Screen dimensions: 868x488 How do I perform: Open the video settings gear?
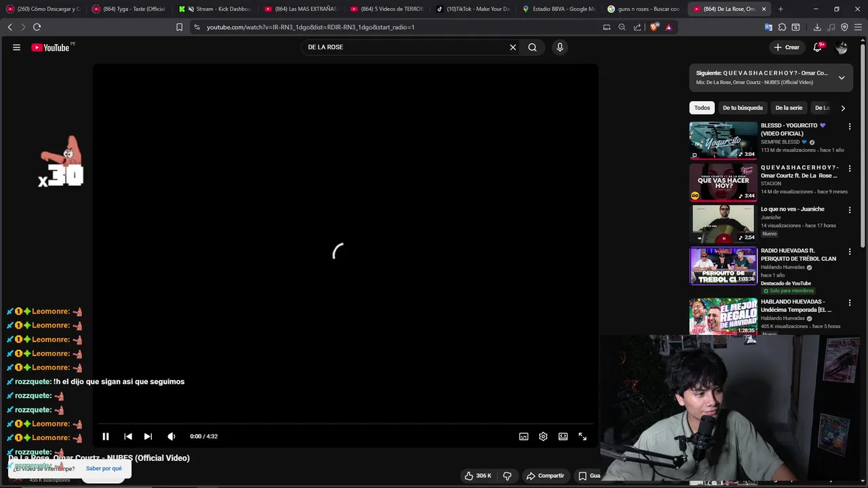(543, 436)
